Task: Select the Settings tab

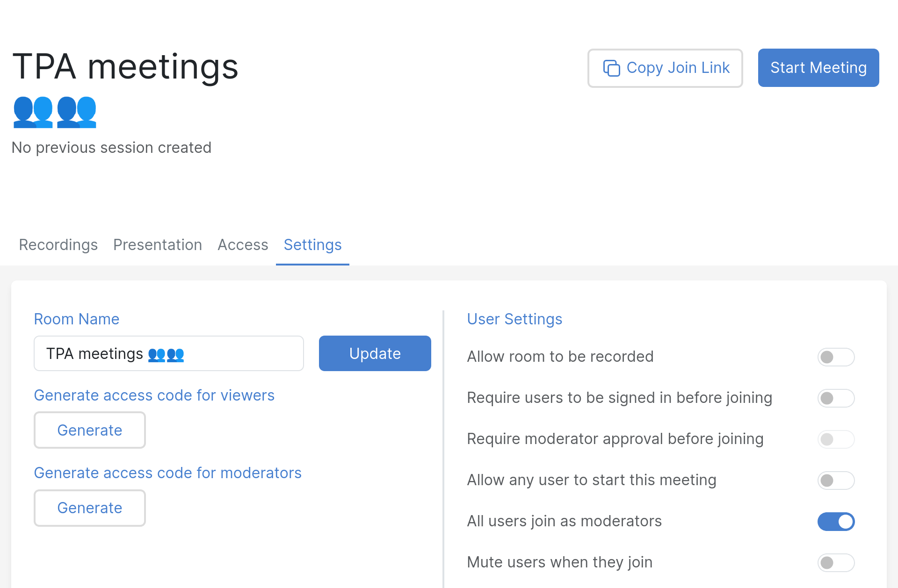Action: 312,244
